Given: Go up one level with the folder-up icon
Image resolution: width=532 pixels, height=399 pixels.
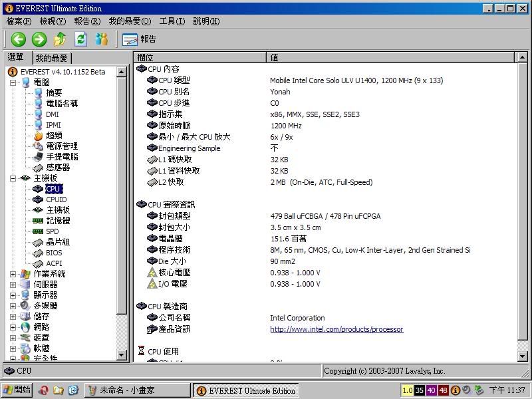Looking at the screenshot, I should point(60,39).
